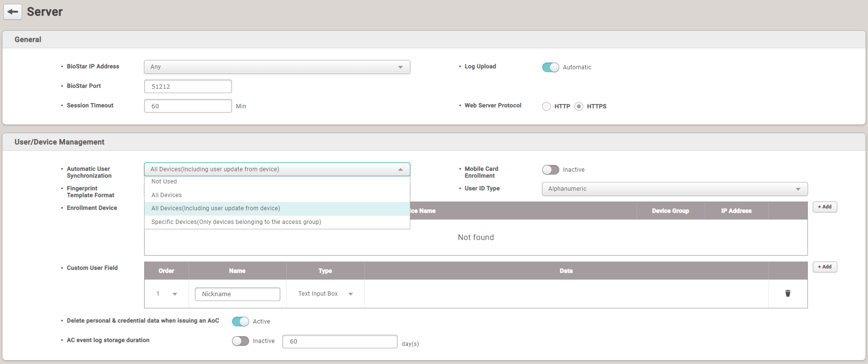The image size is (868, 364).
Task: Select the HTTPS radio button
Action: tap(579, 106)
